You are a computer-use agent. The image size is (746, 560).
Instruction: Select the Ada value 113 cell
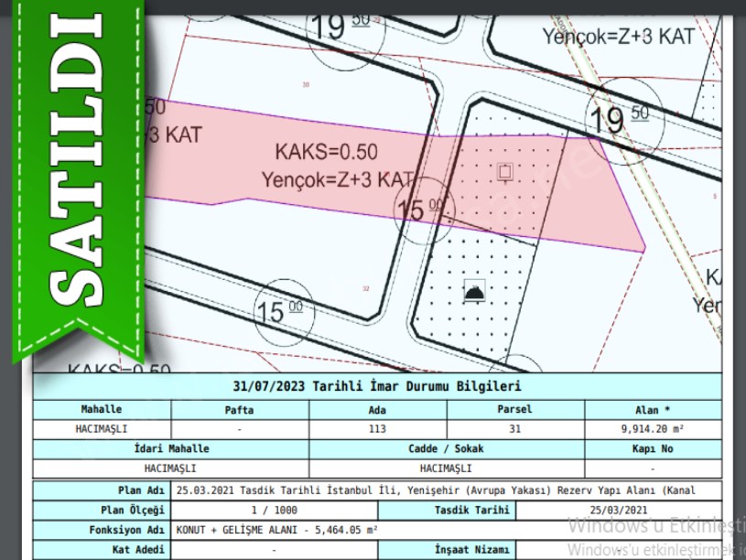point(377,429)
